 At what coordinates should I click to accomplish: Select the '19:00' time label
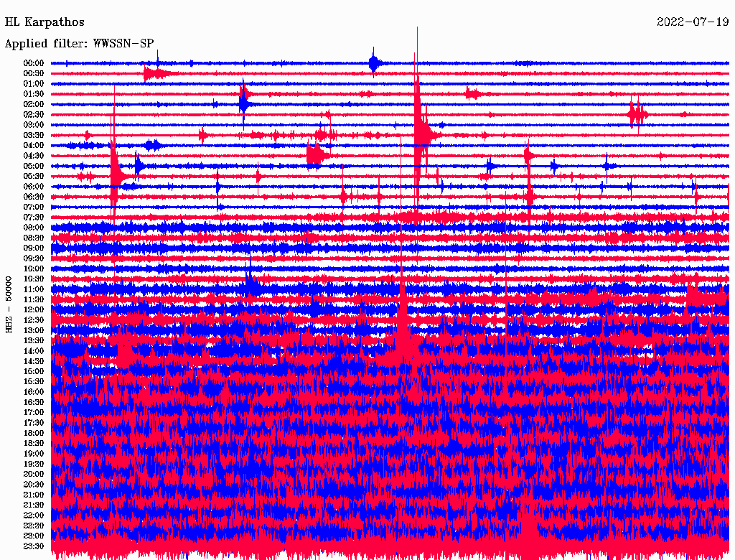[34, 454]
